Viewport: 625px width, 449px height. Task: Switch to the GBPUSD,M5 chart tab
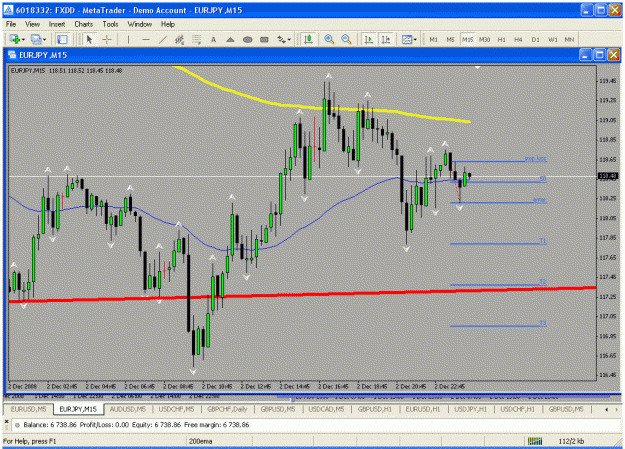(x=278, y=409)
